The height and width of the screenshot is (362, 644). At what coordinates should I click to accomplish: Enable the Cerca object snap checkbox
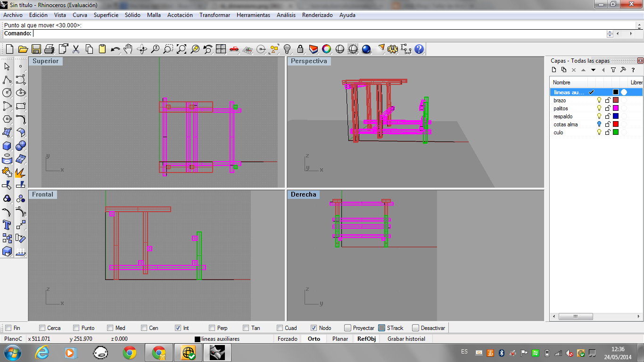(42, 328)
